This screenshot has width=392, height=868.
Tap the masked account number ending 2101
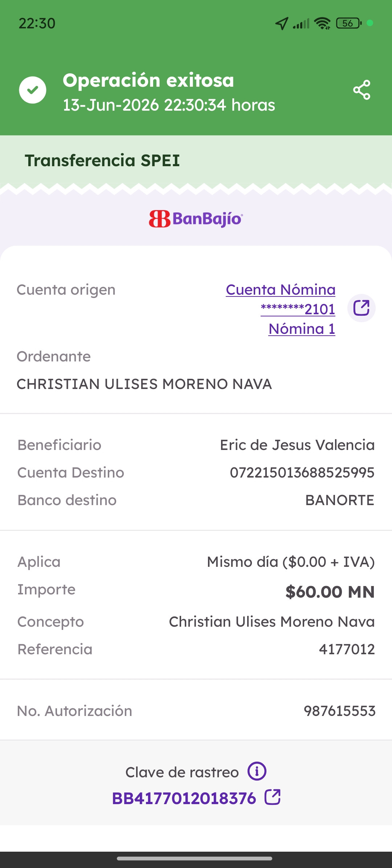[298, 309]
